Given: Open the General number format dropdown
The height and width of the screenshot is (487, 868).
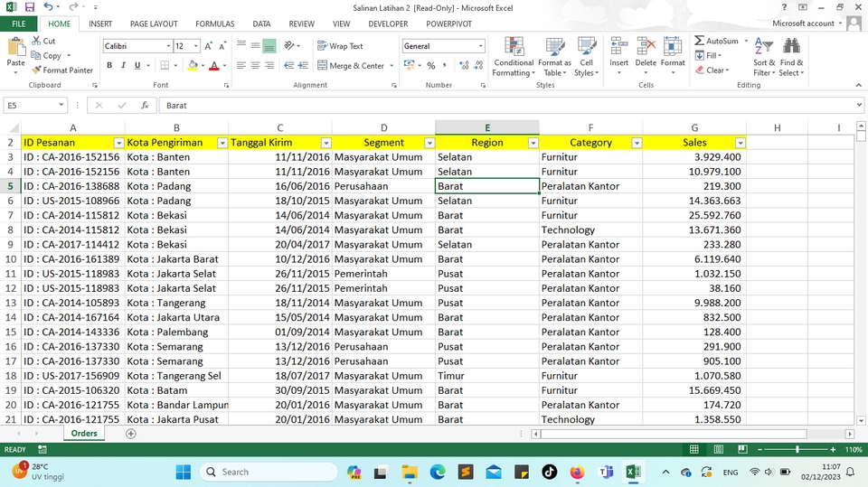Looking at the screenshot, I should [480, 46].
